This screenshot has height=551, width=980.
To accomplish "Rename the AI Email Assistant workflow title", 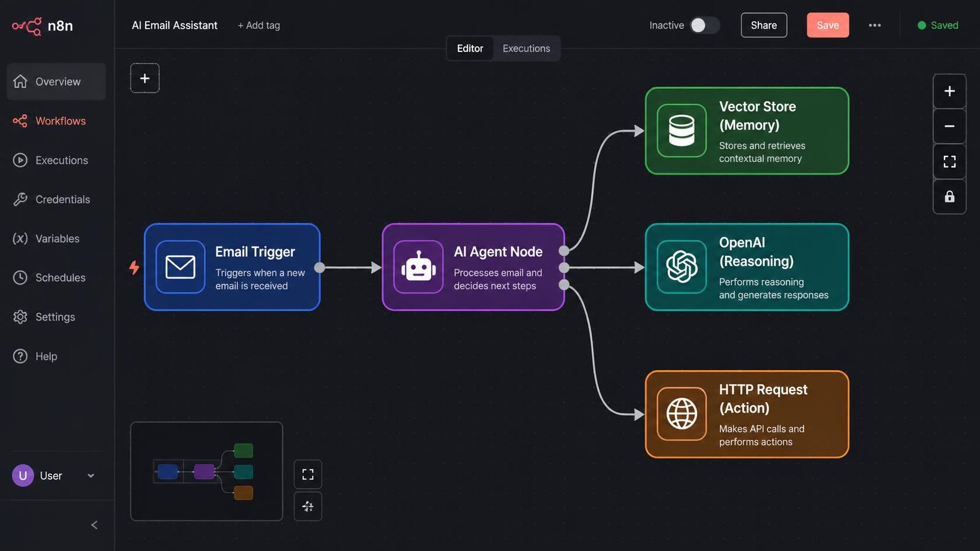I will tap(175, 25).
